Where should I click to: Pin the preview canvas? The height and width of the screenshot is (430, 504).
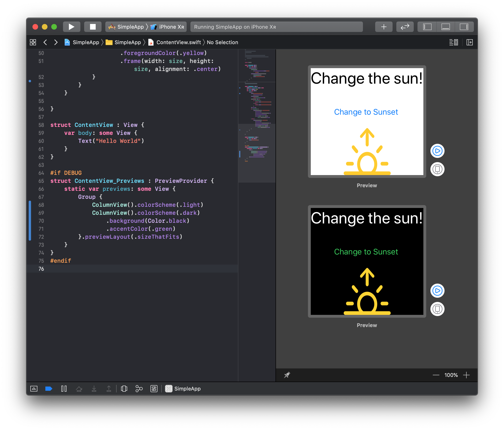point(287,375)
